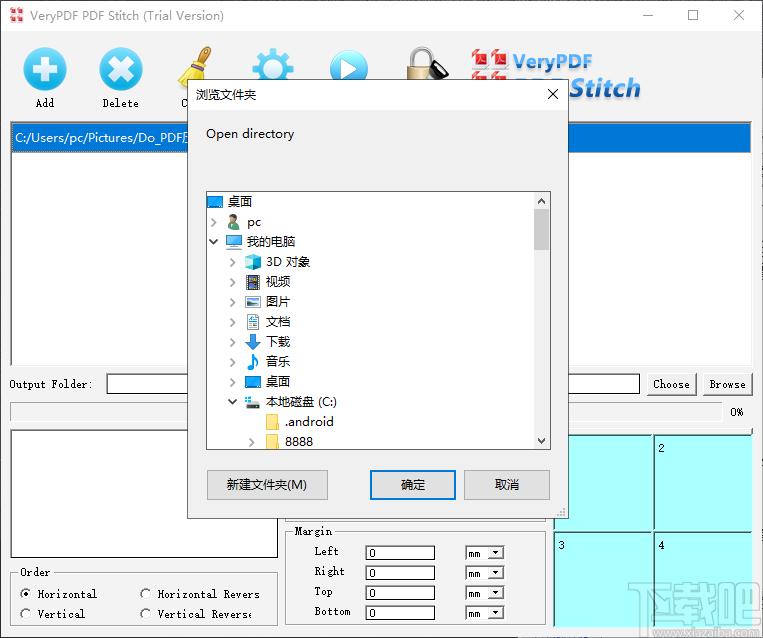Select Horizontal order radio button
763x638 pixels.
pos(25,594)
